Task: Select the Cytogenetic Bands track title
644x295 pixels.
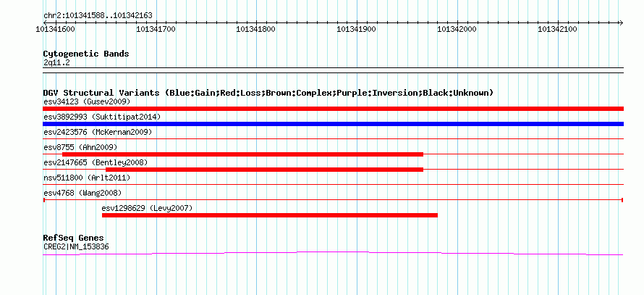Action: (86, 54)
